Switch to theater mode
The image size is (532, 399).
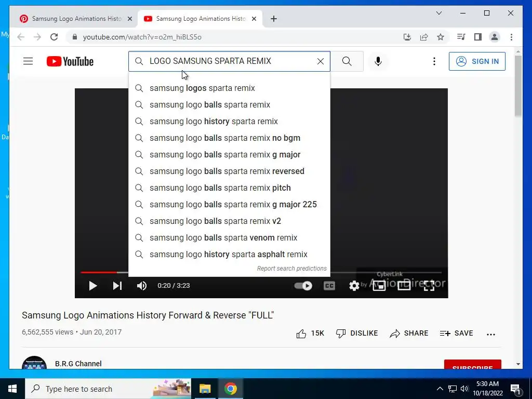404,286
